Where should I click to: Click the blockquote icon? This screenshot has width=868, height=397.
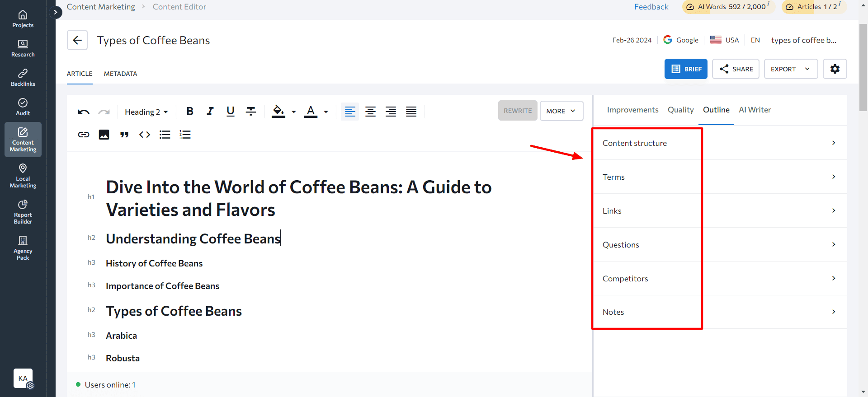(x=124, y=135)
